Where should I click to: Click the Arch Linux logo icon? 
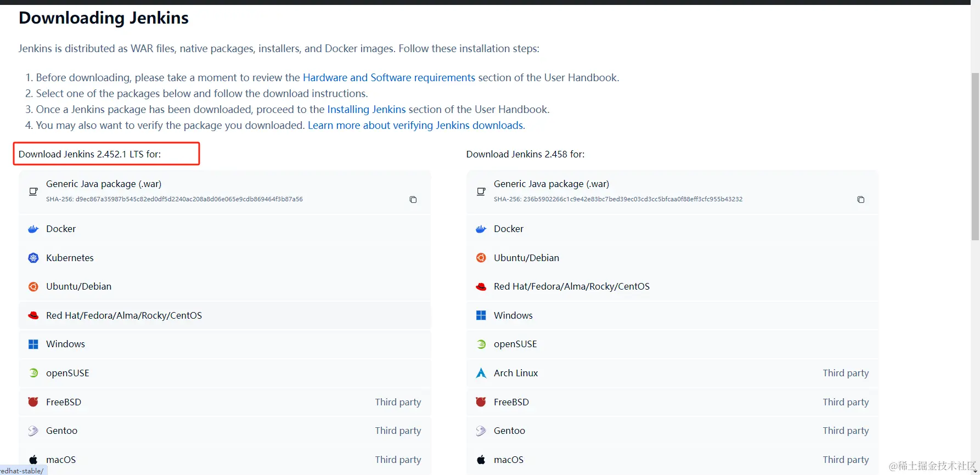click(481, 373)
